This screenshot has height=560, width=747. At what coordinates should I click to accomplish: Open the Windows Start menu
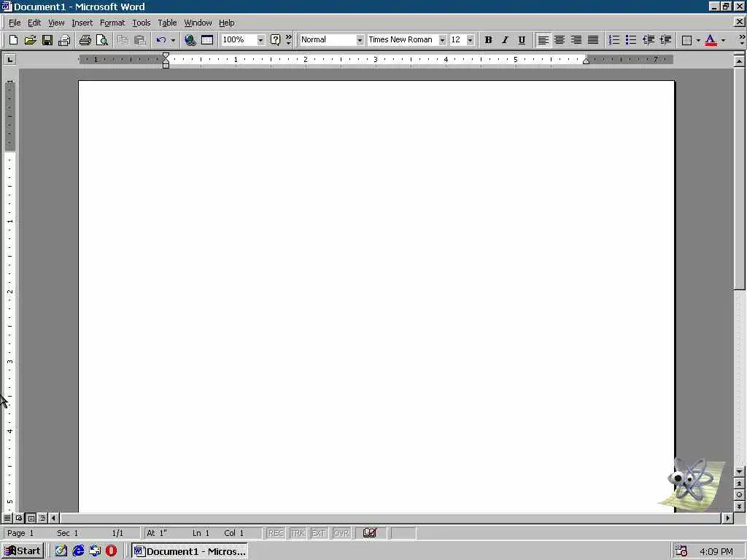(x=23, y=551)
